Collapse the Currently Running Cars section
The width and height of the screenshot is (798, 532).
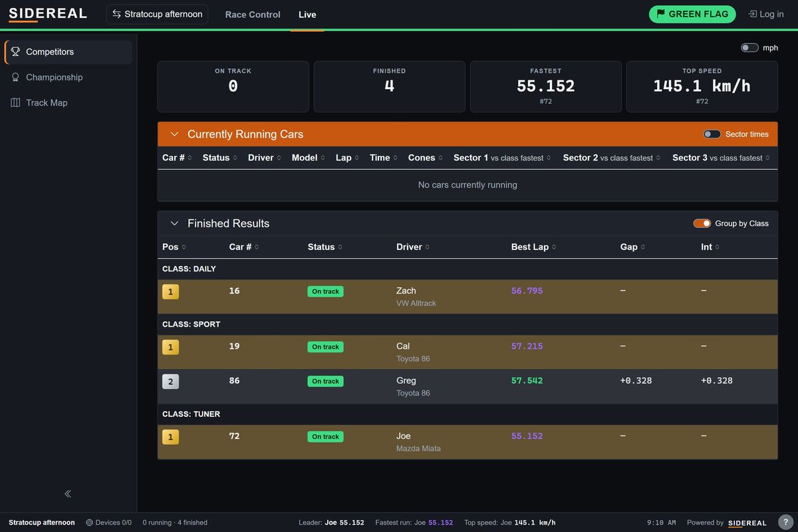point(174,134)
